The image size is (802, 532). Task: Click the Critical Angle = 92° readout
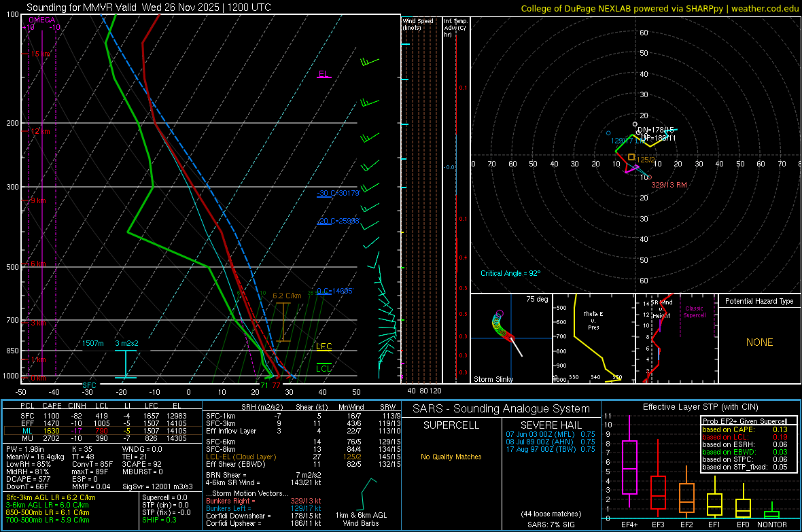(510, 273)
